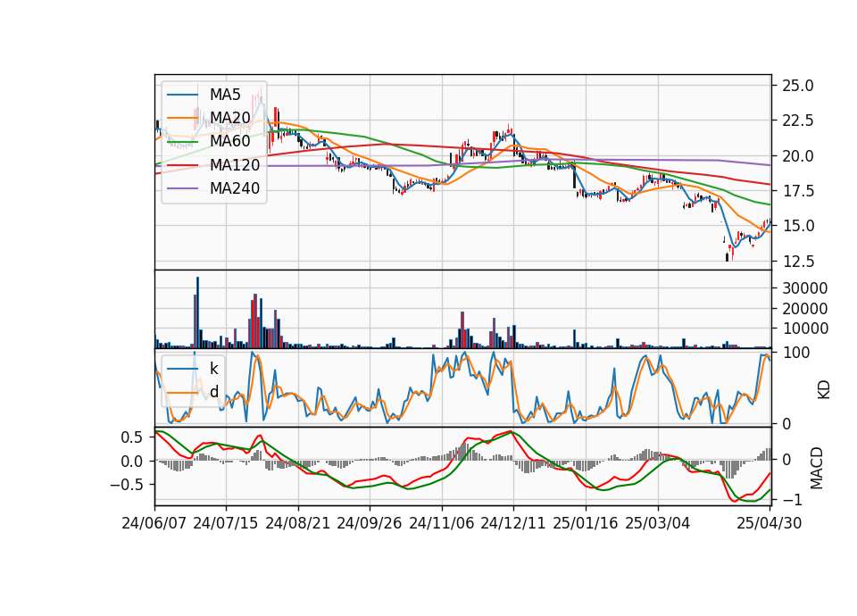Click the 24/08/21 date tick label
The image size is (857, 616).
click(x=298, y=523)
